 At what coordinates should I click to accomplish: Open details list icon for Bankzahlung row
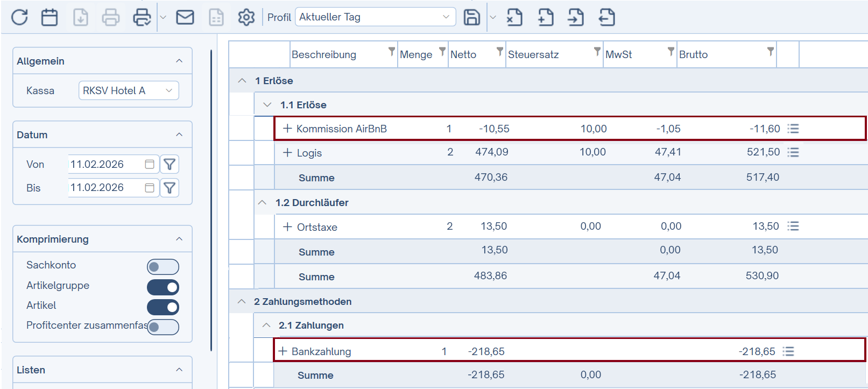[788, 351]
